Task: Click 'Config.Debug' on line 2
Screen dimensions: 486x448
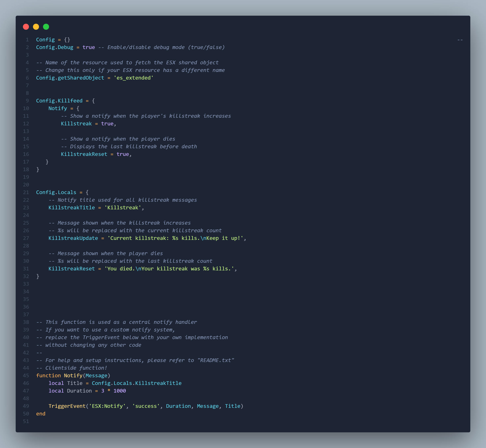Action: click(54, 47)
